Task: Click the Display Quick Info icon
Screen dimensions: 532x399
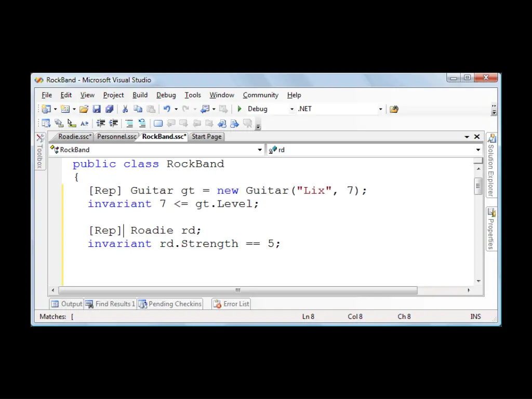Action: tap(72, 124)
